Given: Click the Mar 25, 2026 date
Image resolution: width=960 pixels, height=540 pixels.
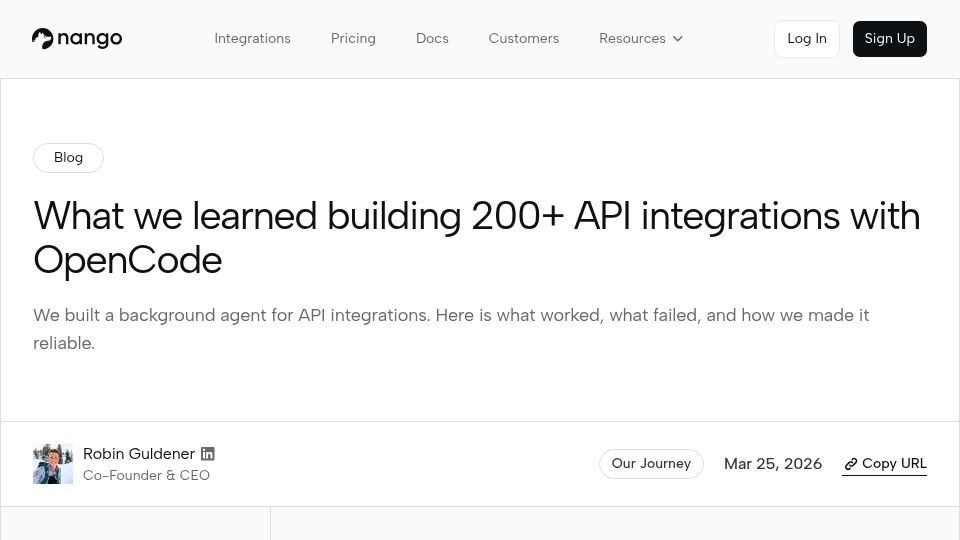Looking at the screenshot, I should pos(773,464).
